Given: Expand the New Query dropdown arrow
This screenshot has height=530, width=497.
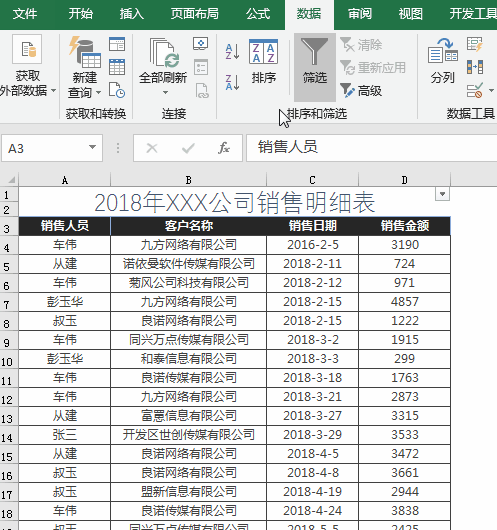Looking at the screenshot, I should coord(98,92).
